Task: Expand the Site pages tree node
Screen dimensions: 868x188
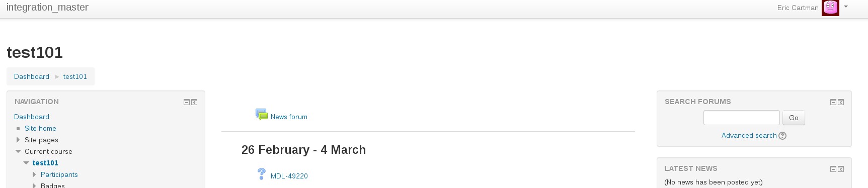Action: coord(18,140)
